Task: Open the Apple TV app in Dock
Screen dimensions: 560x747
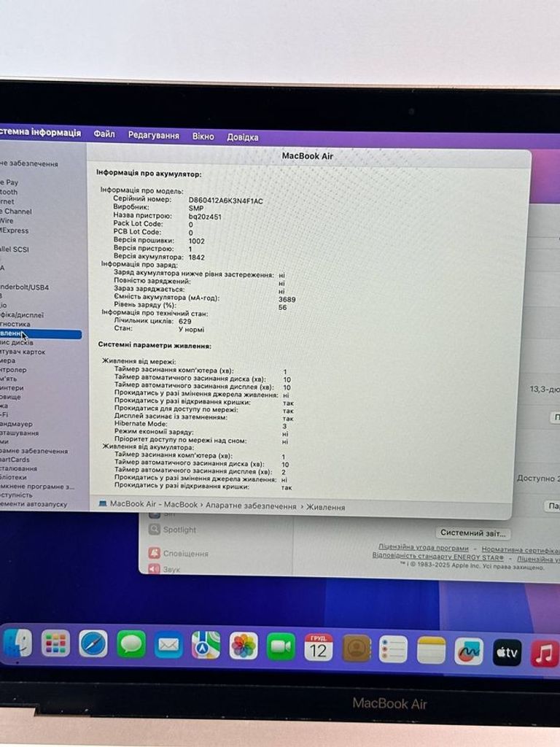Action: click(507, 652)
